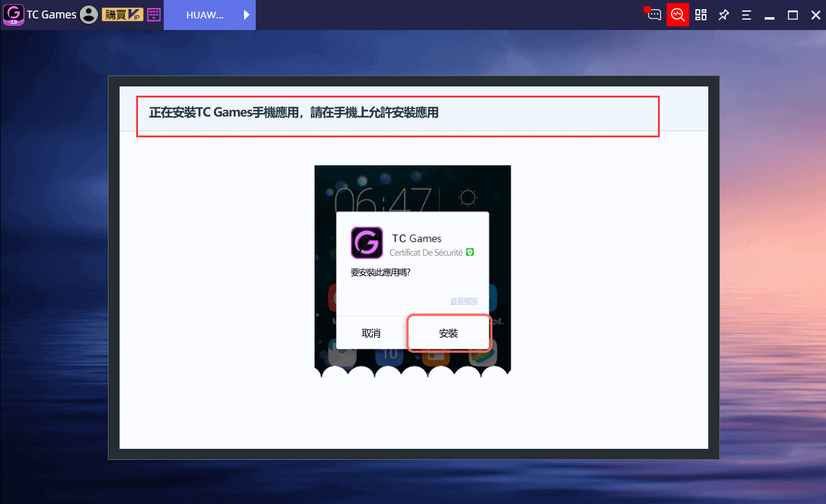This screenshot has width=826, height=504.
Task: Click the 正在安裝TC Games手機應用 heading text
Action: [293, 113]
